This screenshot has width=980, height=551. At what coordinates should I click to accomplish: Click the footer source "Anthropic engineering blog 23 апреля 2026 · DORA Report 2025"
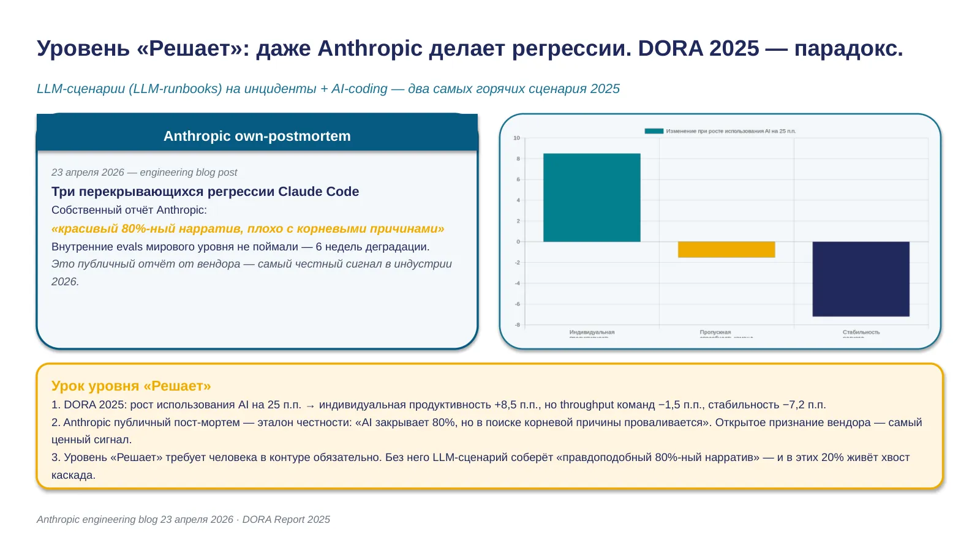coord(183,519)
